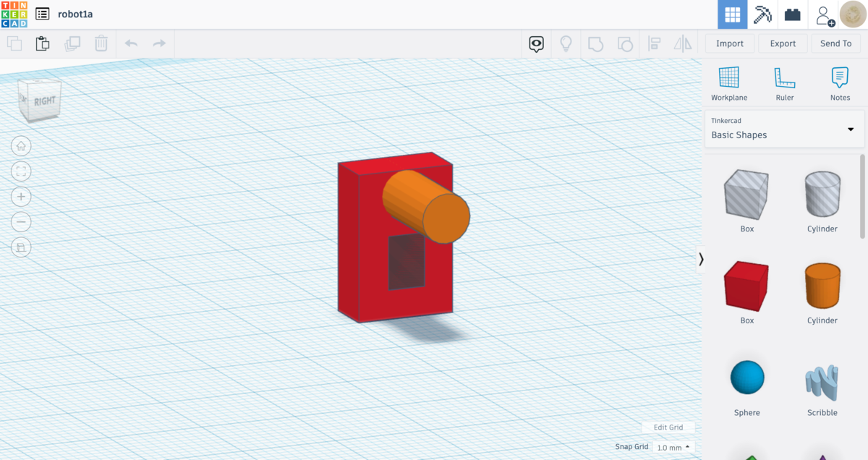The height and width of the screenshot is (460, 868).
Task: Click the Zoom in plus button
Action: click(x=21, y=197)
